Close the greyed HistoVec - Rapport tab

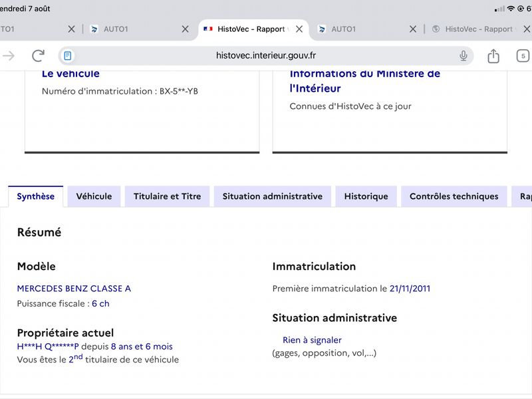527,29
